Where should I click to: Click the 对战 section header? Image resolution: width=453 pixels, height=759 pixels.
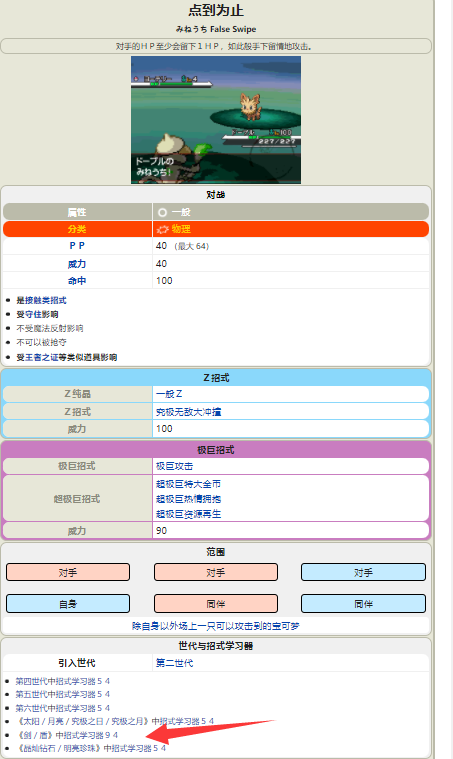point(216,195)
